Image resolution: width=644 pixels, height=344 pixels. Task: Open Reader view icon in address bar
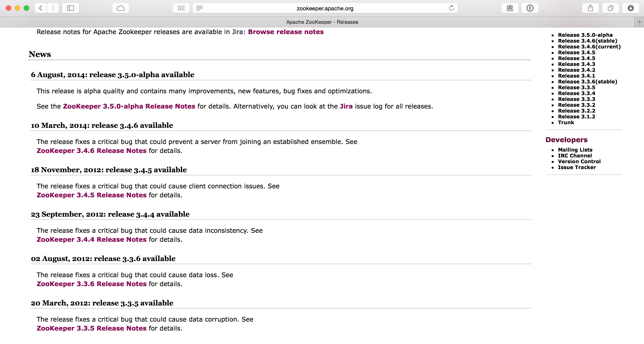pyautogui.click(x=200, y=8)
